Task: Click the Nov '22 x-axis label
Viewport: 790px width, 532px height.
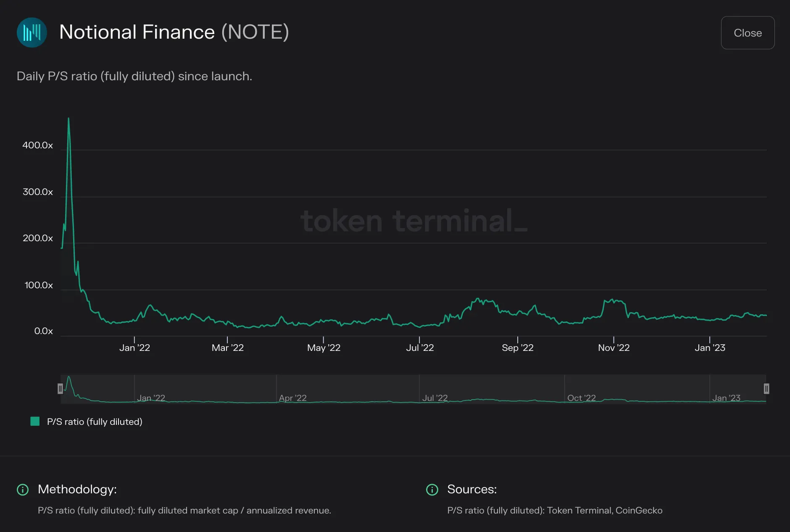Action: tap(614, 348)
